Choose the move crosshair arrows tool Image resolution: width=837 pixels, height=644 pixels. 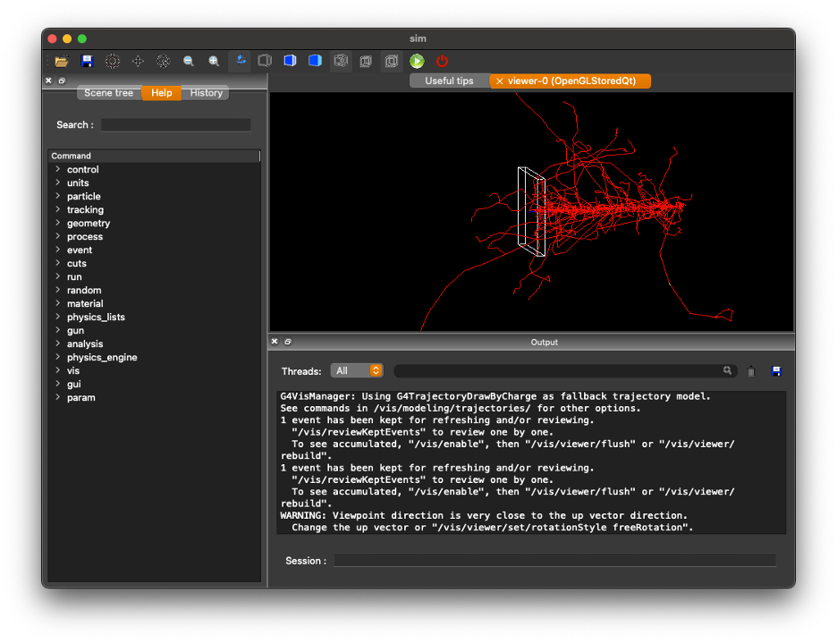coord(138,61)
